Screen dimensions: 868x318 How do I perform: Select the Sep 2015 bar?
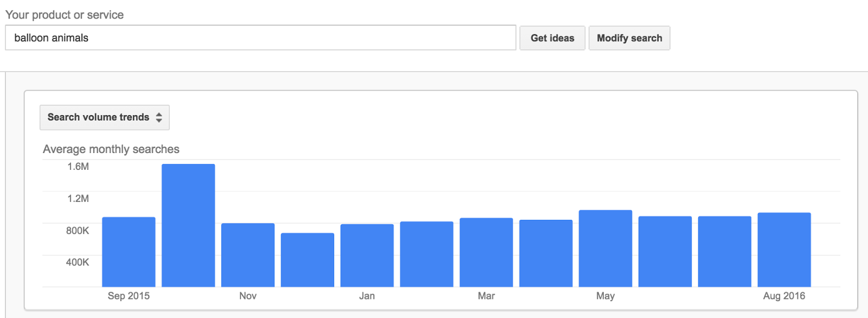[129, 252]
